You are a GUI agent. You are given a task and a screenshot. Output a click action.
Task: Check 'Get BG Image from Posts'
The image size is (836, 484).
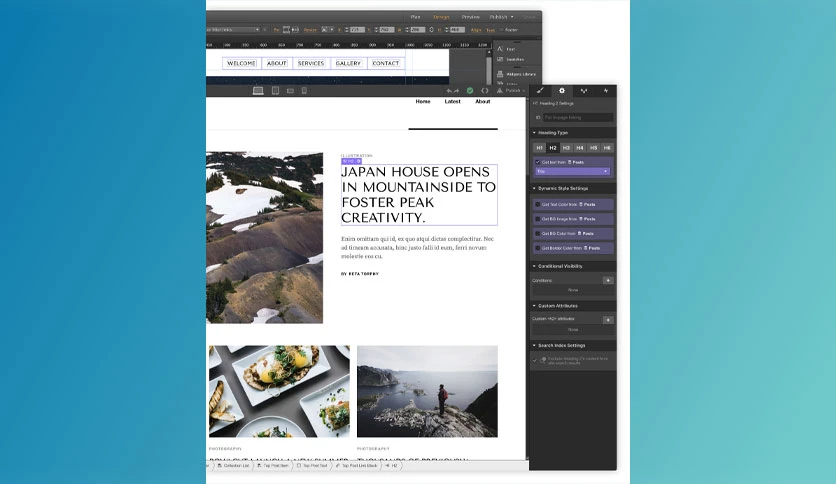click(x=537, y=219)
